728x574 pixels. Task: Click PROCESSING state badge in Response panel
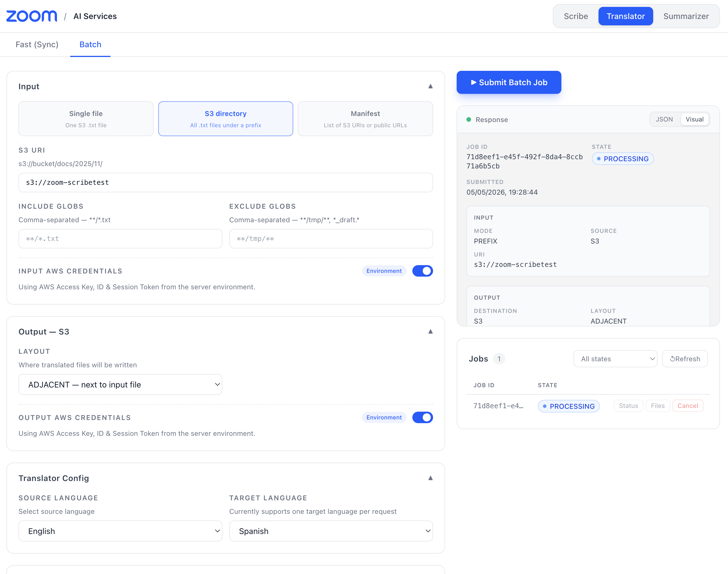pos(622,159)
